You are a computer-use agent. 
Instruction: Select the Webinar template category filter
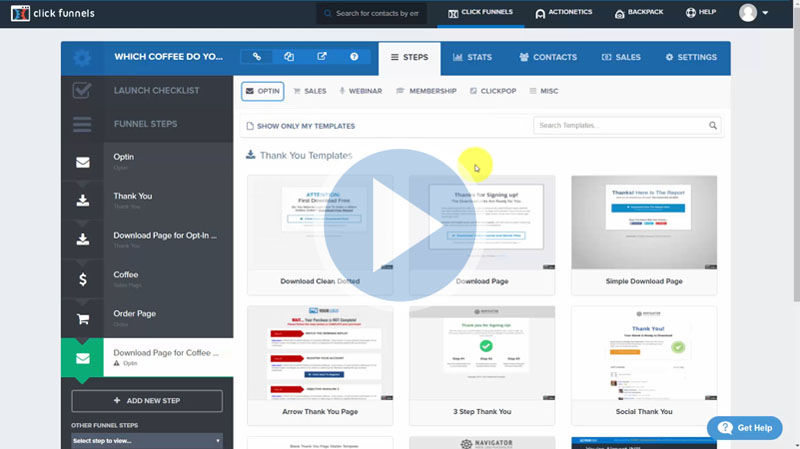tap(361, 91)
